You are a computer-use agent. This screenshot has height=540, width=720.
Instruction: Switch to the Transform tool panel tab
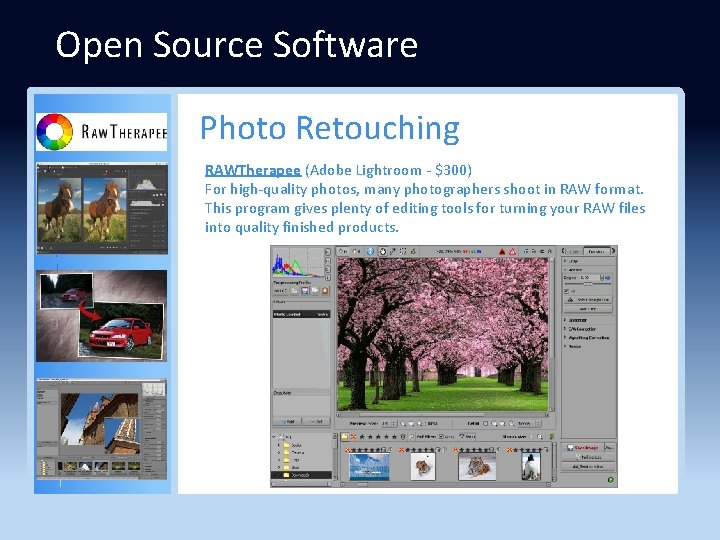click(x=597, y=251)
